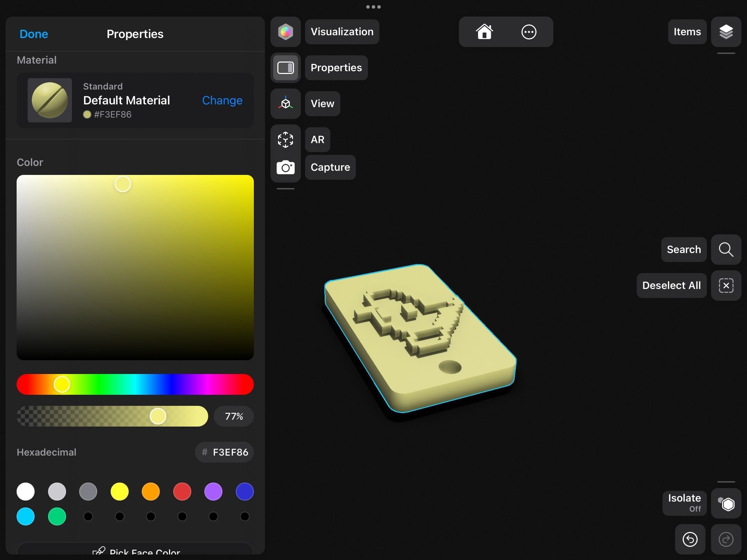Click the Default Material preview thumbnail
The width and height of the screenshot is (747, 560).
point(50,100)
